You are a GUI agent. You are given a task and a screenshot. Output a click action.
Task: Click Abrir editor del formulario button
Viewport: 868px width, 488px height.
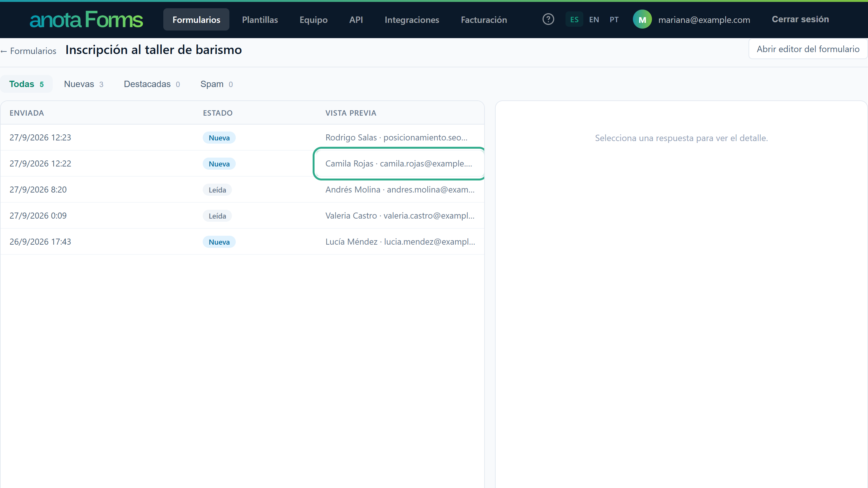coord(808,49)
